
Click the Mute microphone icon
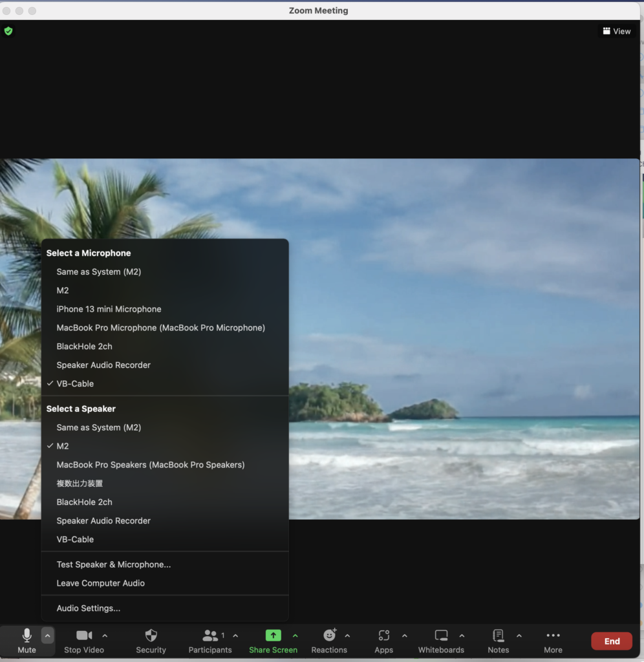pyautogui.click(x=27, y=635)
